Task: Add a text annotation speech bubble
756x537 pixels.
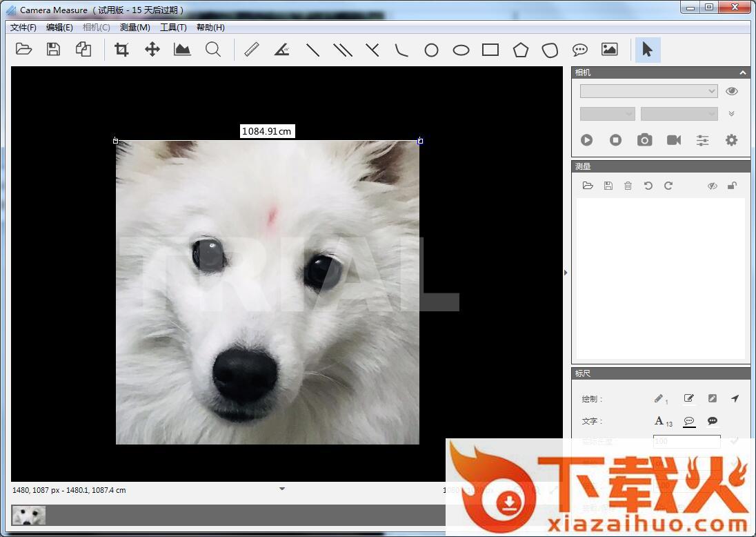Action: coord(579,50)
